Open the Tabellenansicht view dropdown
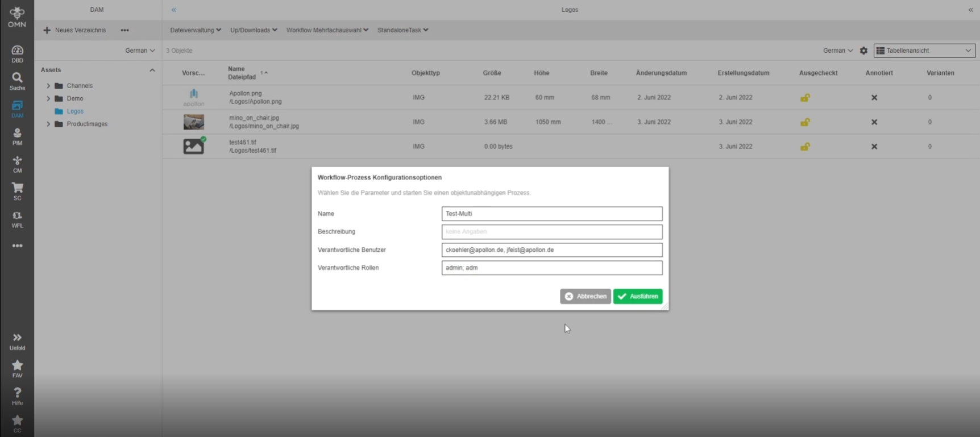 [924, 51]
